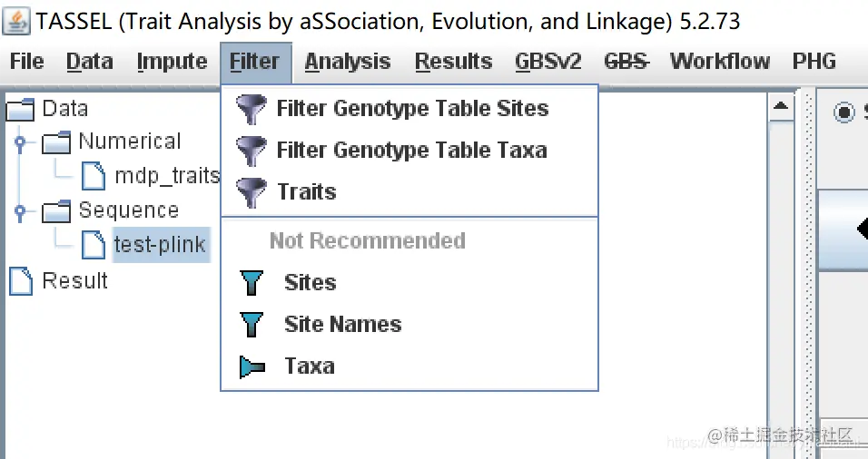
Task: Open the Workflow menu
Action: (719, 62)
